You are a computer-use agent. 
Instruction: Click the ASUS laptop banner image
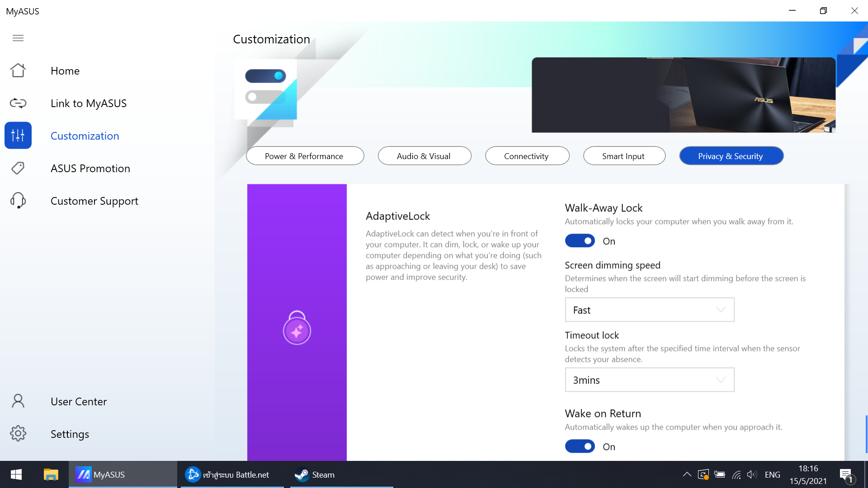click(684, 95)
